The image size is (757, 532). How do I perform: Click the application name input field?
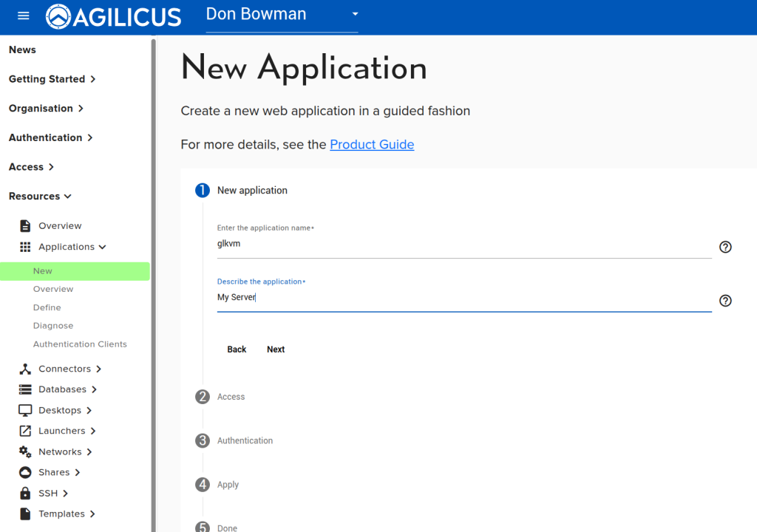464,245
